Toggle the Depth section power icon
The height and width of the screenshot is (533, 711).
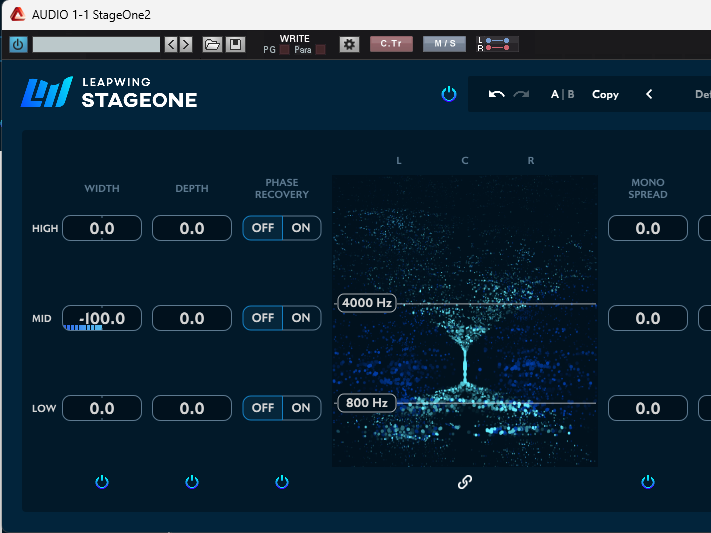[x=192, y=481]
